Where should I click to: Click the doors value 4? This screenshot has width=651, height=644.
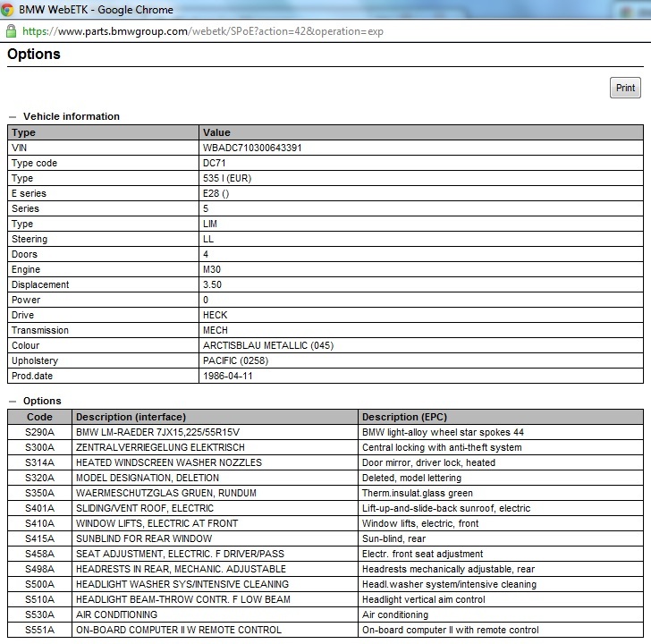tap(206, 254)
